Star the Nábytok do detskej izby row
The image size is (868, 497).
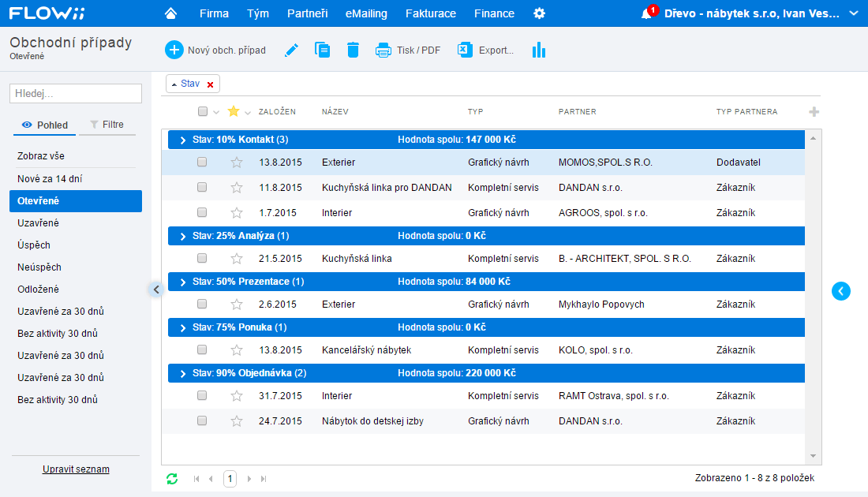tap(237, 421)
